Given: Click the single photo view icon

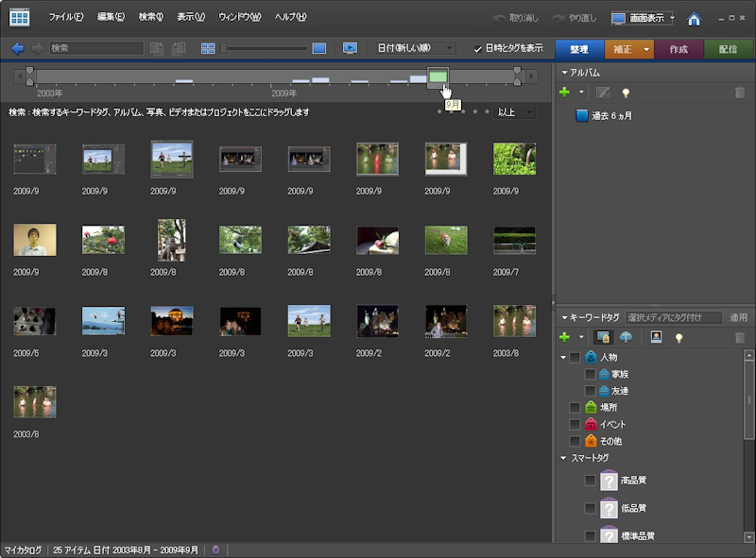Looking at the screenshot, I should point(319,48).
